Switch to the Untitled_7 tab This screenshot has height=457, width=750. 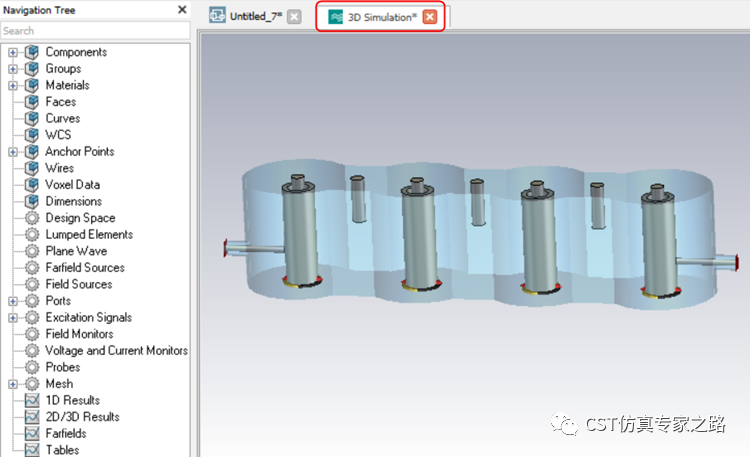(256, 16)
